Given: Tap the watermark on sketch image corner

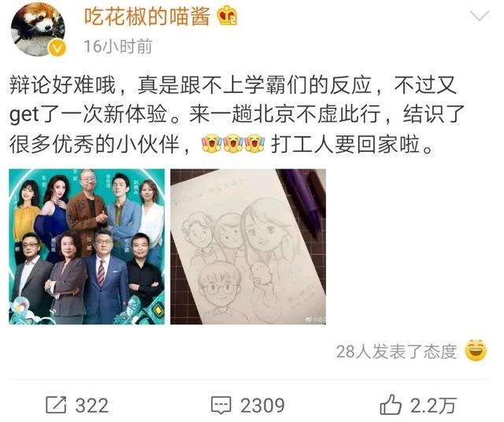Looking at the screenshot, I should point(315,319).
